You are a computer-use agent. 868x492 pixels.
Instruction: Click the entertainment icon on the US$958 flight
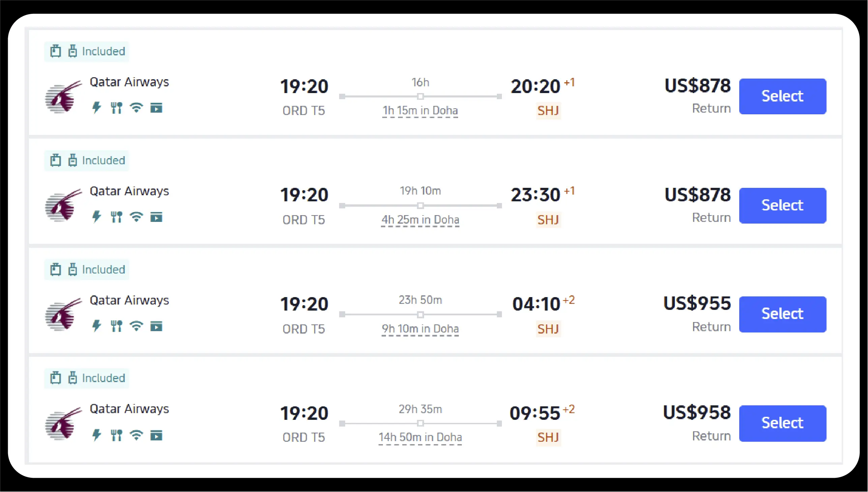click(156, 436)
